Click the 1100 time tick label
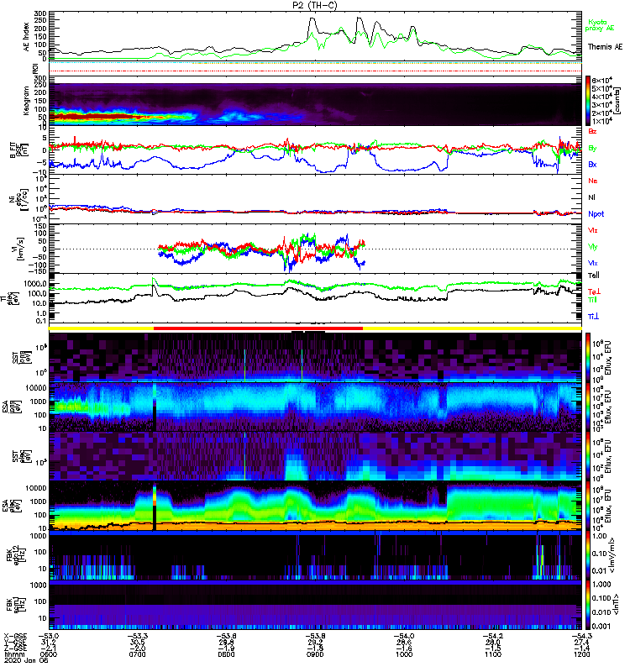 pos(493,654)
